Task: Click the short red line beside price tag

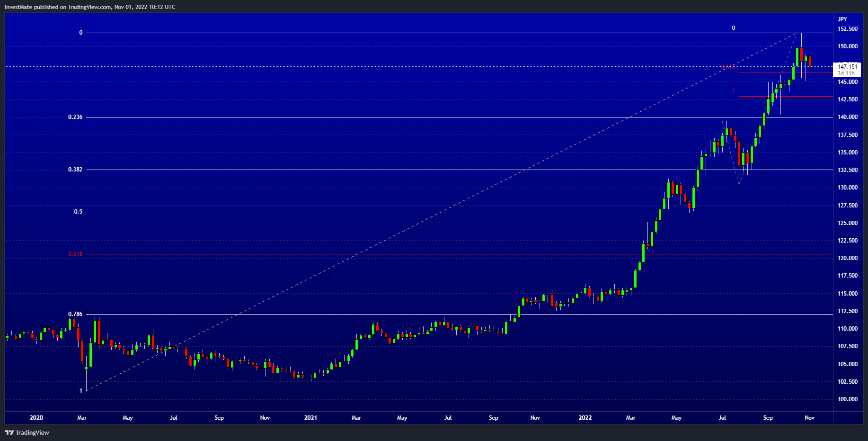Action: point(786,72)
